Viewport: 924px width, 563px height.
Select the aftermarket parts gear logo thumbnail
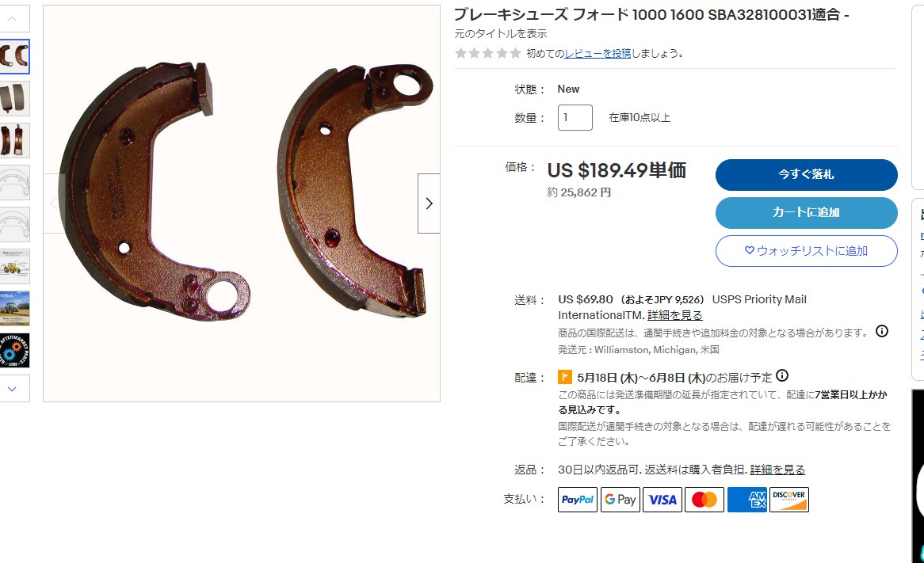15,351
